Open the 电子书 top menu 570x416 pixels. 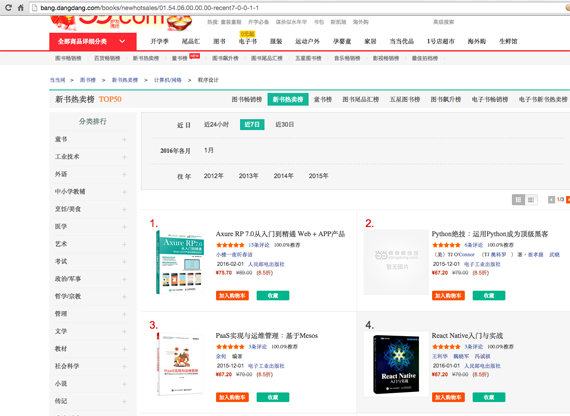coord(248,41)
